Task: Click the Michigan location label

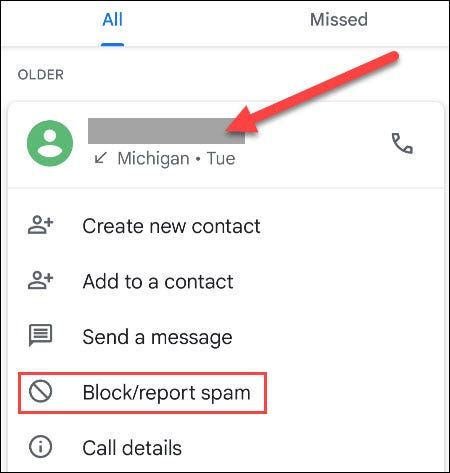Action: [153, 158]
